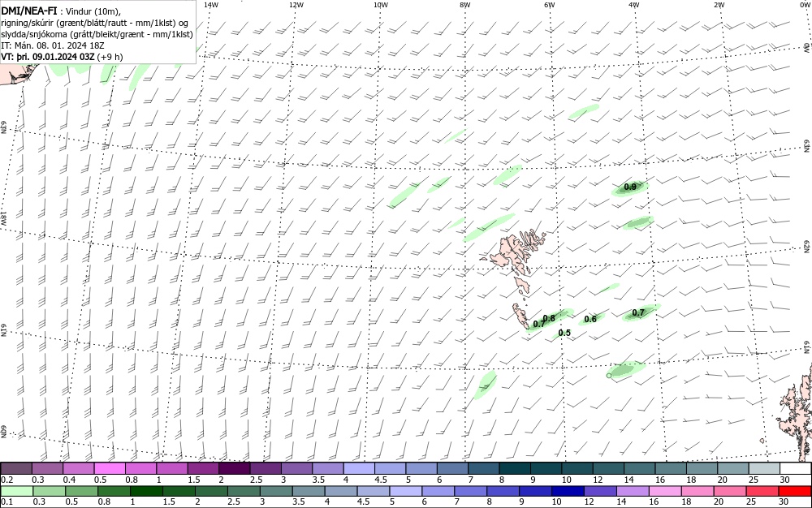Click the 62N latitude label on the right edge
The width and height of the screenshot is (812, 508).
(x=806, y=246)
